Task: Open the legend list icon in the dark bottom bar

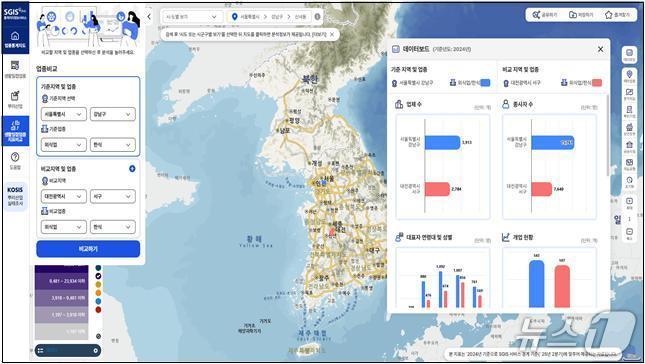Action: tap(40, 350)
